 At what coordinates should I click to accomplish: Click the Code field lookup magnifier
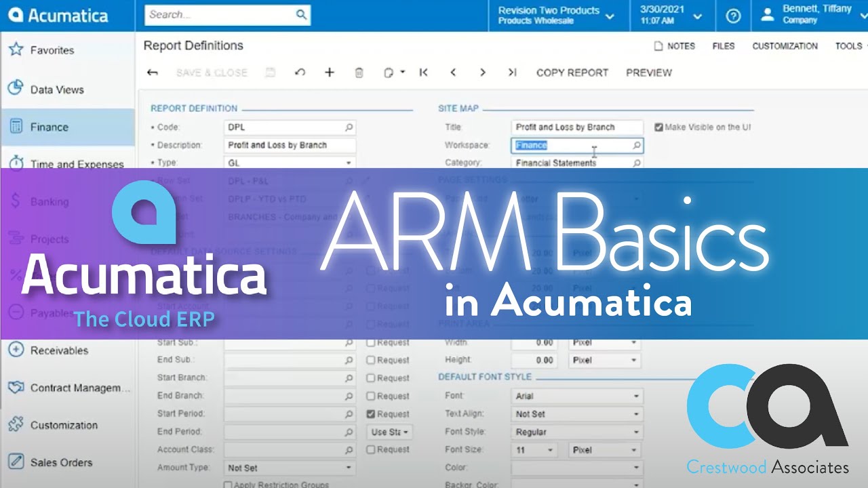pyautogui.click(x=349, y=127)
